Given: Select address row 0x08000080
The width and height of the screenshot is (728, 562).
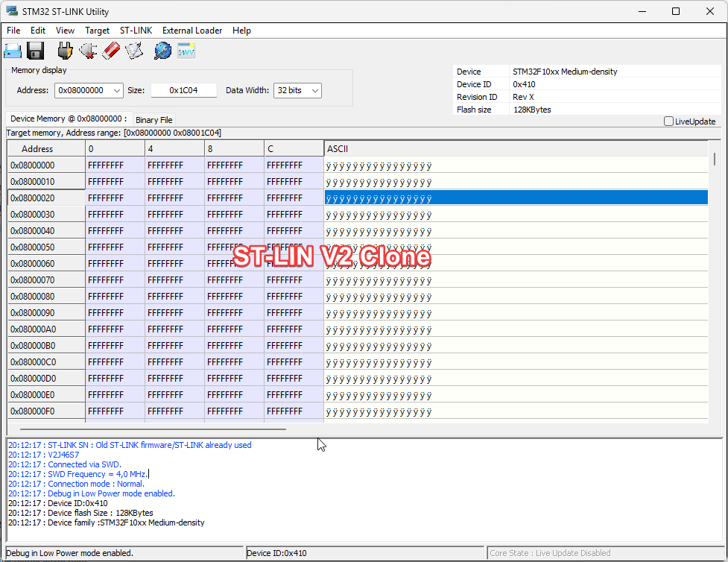Looking at the screenshot, I should click(46, 297).
